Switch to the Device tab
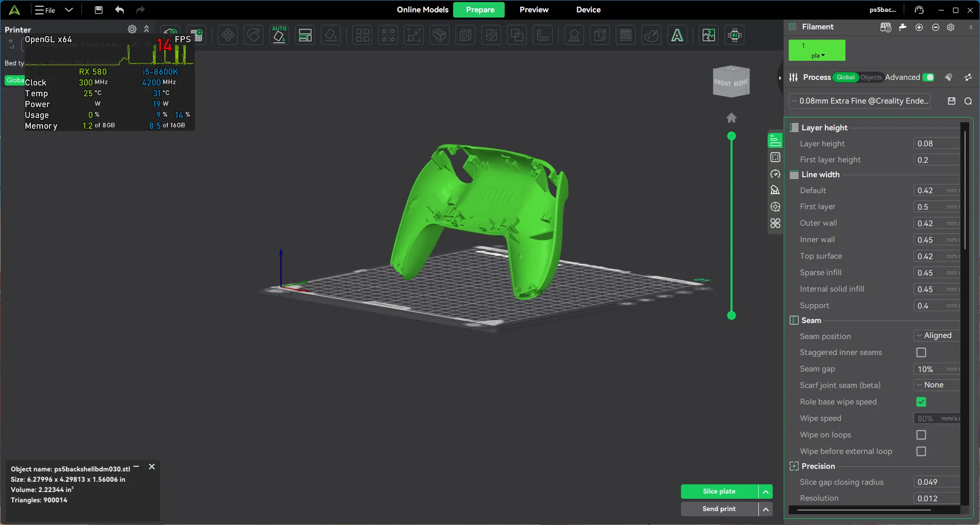 click(588, 10)
